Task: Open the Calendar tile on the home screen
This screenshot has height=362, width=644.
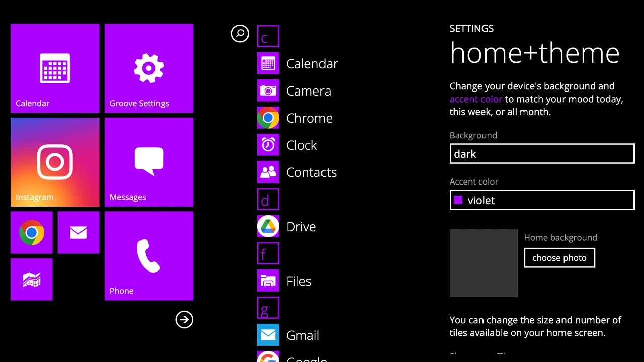Action: (x=55, y=68)
